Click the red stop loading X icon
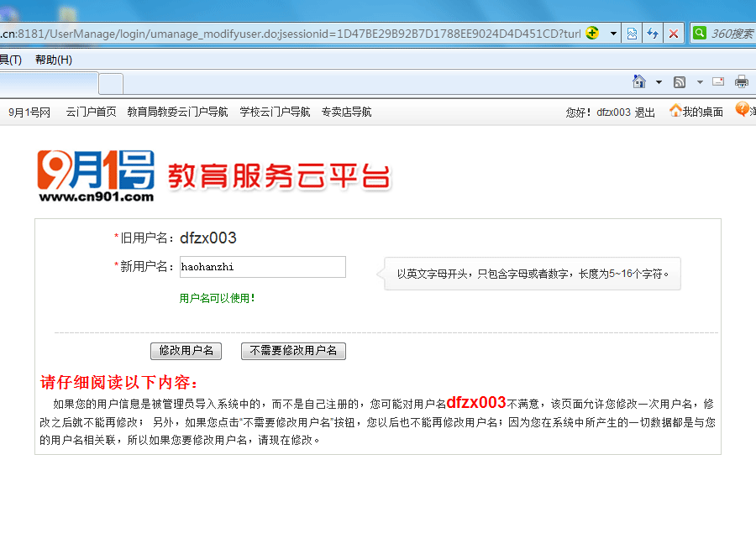Screen dimensions: 756x533 pos(673,34)
